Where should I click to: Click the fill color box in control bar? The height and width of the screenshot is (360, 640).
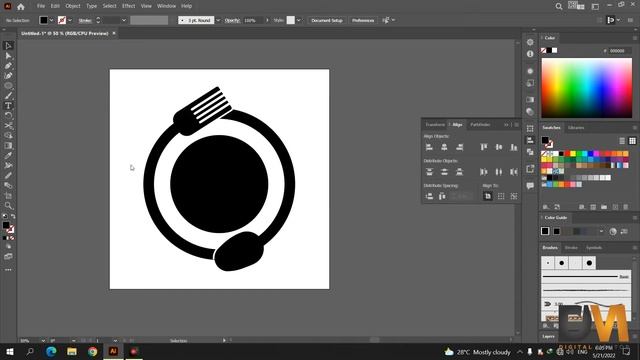click(x=44, y=20)
